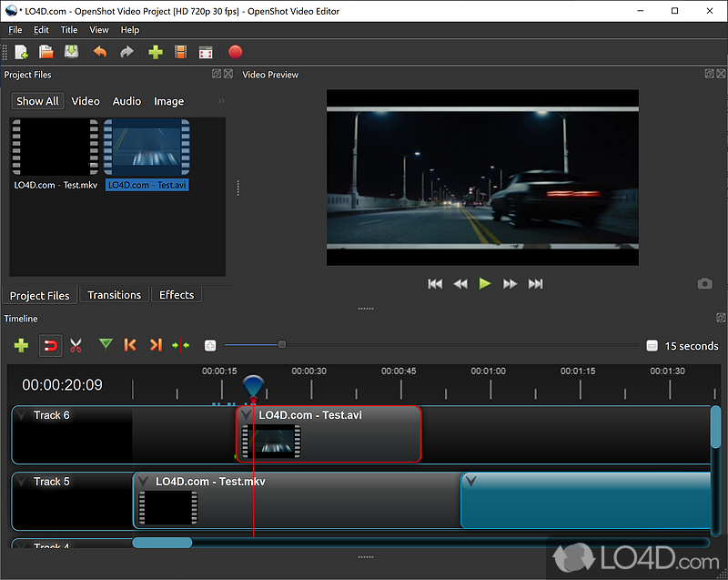Filter project files to show Audio only
This screenshot has height=580, width=728.
click(x=126, y=101)
